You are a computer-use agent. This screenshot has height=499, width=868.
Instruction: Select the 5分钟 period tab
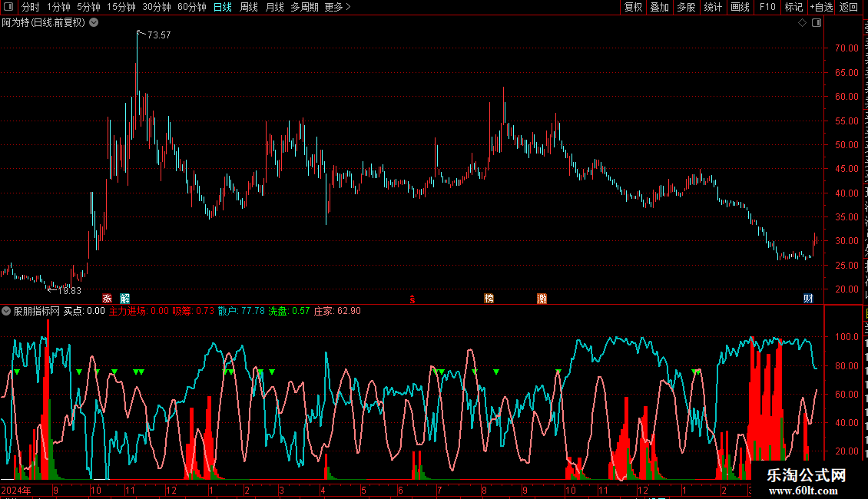[88, 7]
